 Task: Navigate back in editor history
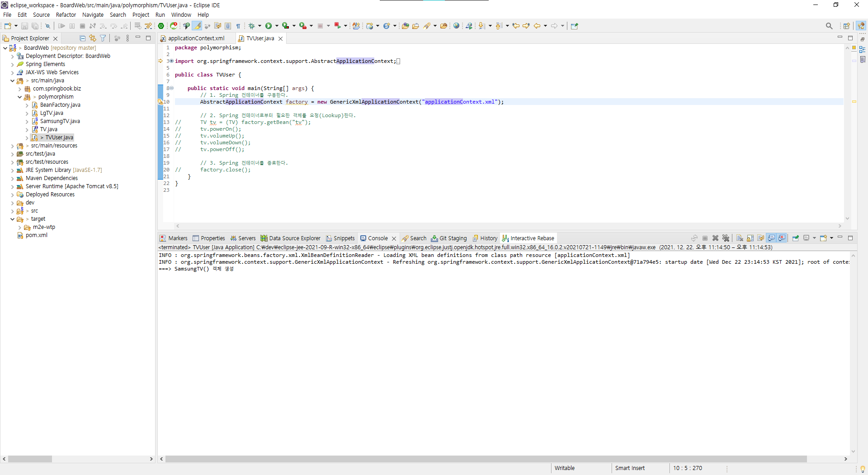(x=537, y=26)
